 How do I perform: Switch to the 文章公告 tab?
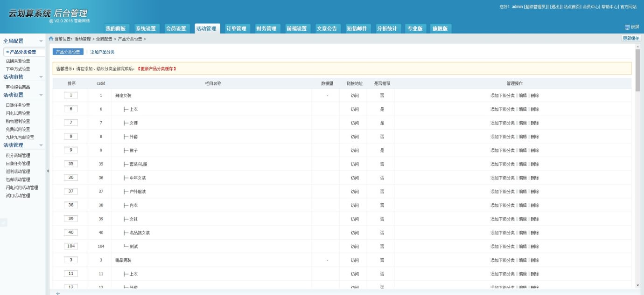327,28
